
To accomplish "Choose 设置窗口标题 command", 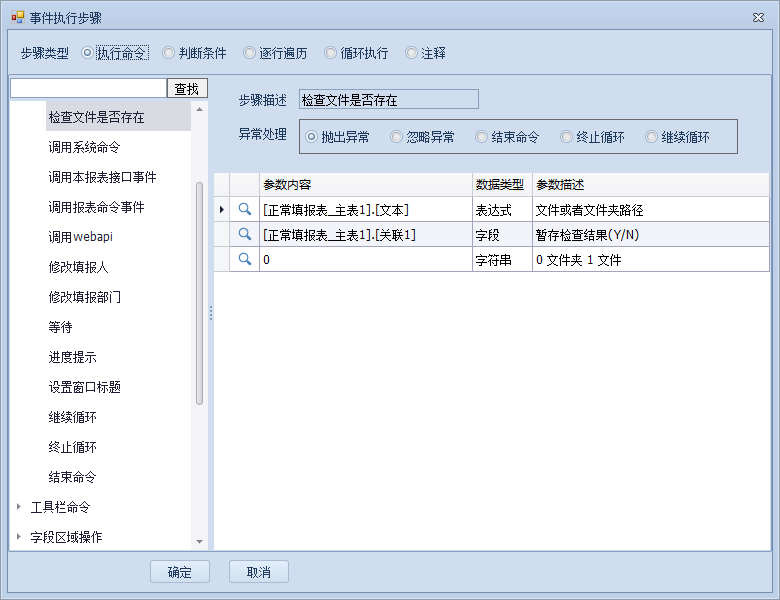I will click(84, 387).
